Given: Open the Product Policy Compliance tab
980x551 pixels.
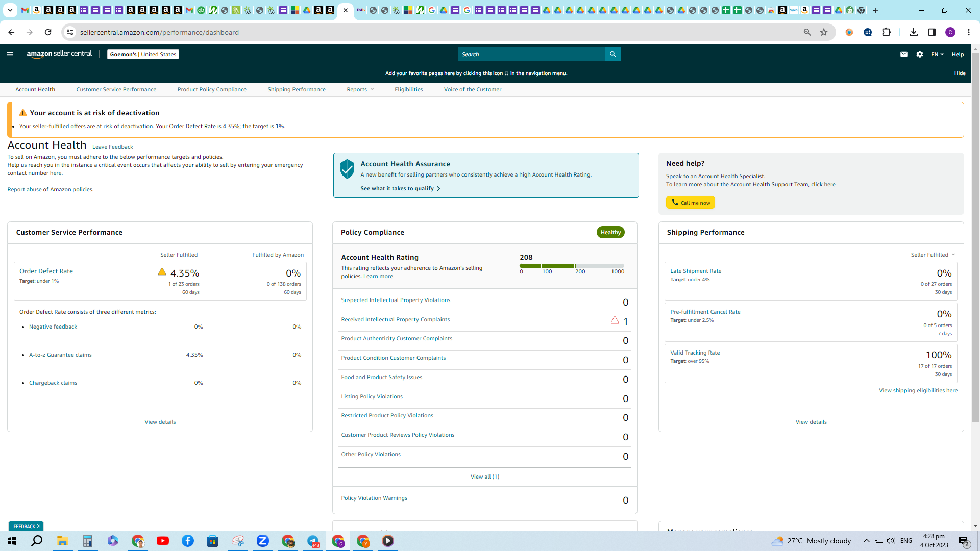Looking at the screenshot, I should pos(212,89).
